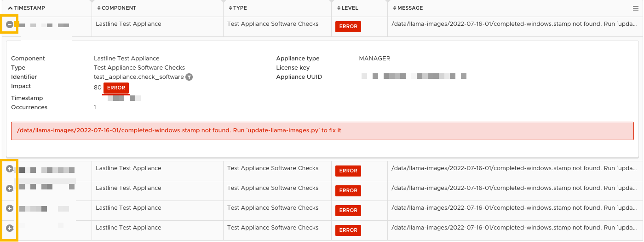Click the License key label
Screen dimensions: 644x242
click(x=293, y=68)
